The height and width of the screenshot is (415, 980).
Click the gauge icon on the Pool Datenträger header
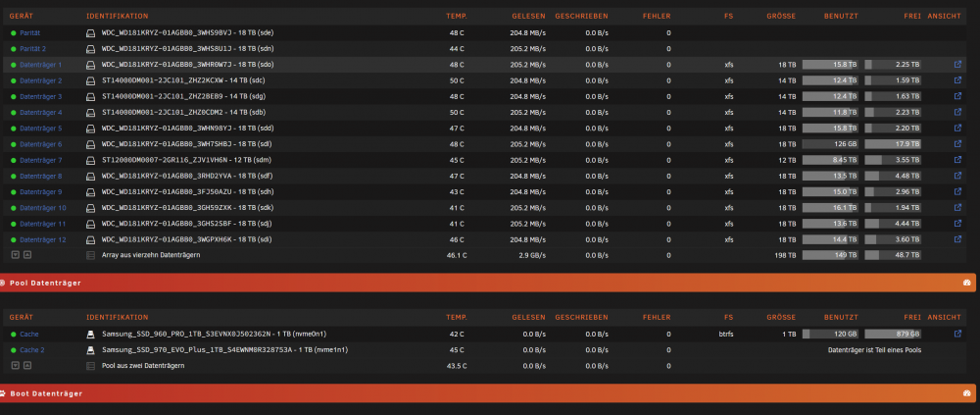tap(967, 283)
